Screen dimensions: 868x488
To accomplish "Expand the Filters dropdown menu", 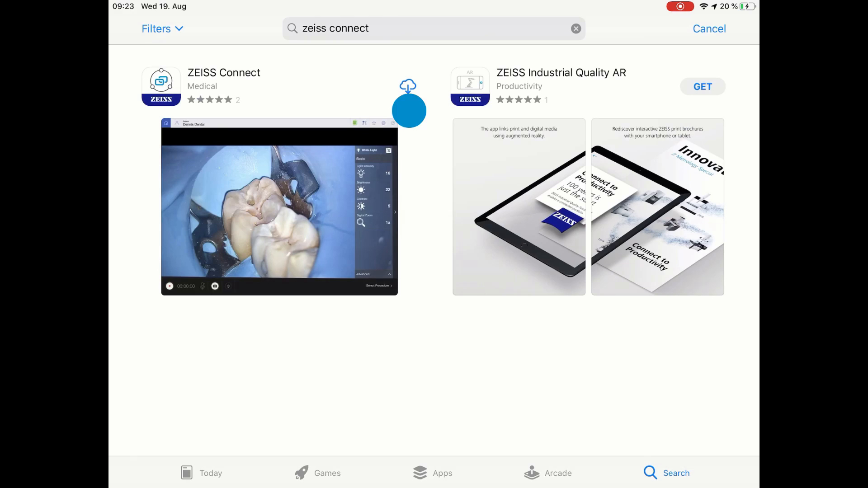I will pyautogui.click(x=162, y=28).
